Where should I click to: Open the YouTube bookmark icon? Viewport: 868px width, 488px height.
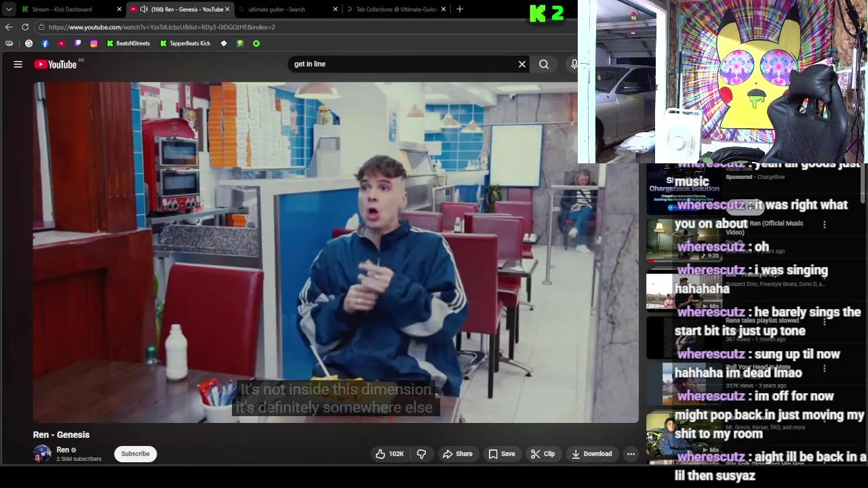pos(61,43)
